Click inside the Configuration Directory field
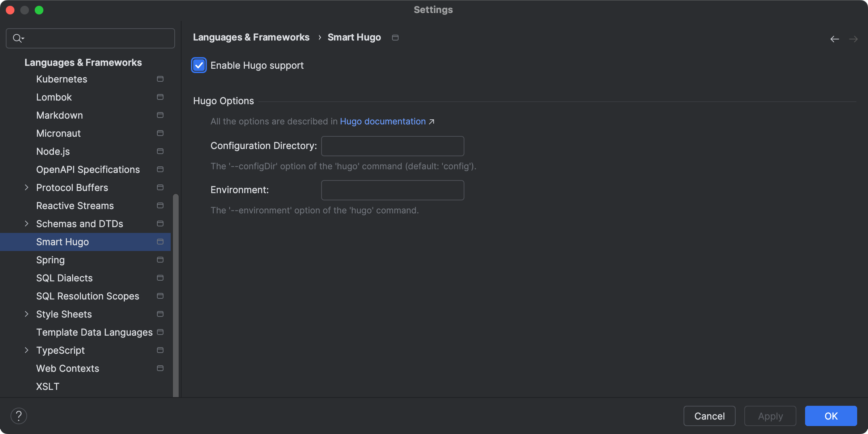 click(393, 146)
